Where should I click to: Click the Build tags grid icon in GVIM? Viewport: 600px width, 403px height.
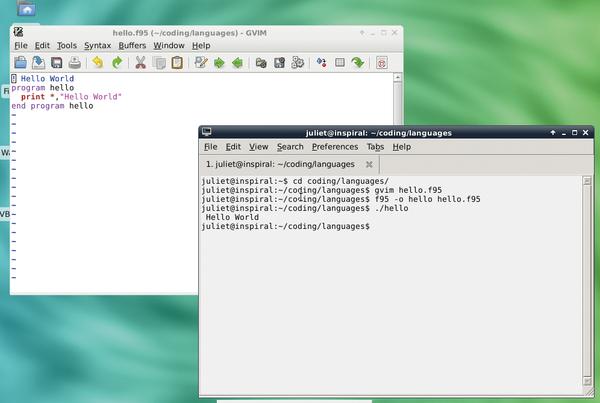coord(340,62)
